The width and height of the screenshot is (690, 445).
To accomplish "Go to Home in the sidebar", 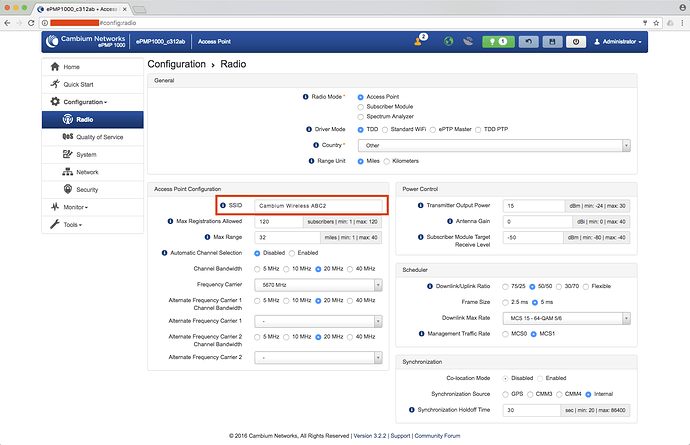I will pos(93,67).
